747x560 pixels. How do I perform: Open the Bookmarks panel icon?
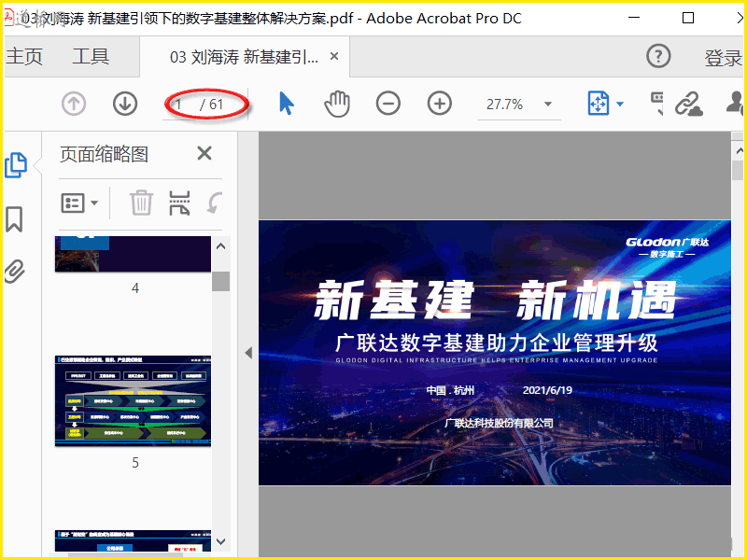click(x=14, y=219)
